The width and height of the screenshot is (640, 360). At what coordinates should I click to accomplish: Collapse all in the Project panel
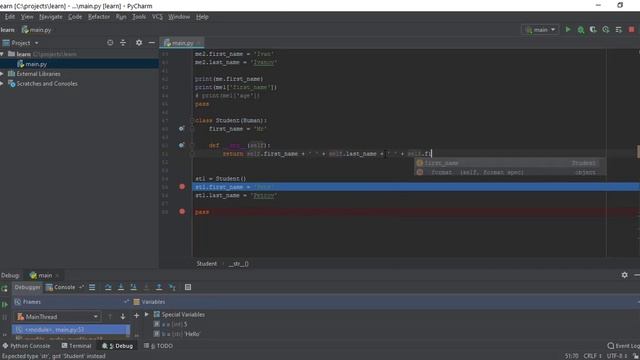pyautogui.click(x=123, y=42)
